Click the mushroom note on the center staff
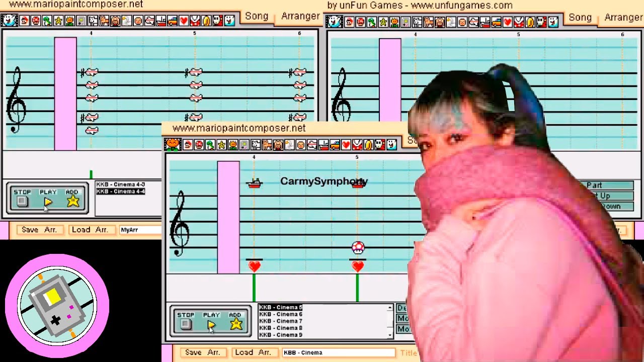The image size is (644, 362). 358,247
